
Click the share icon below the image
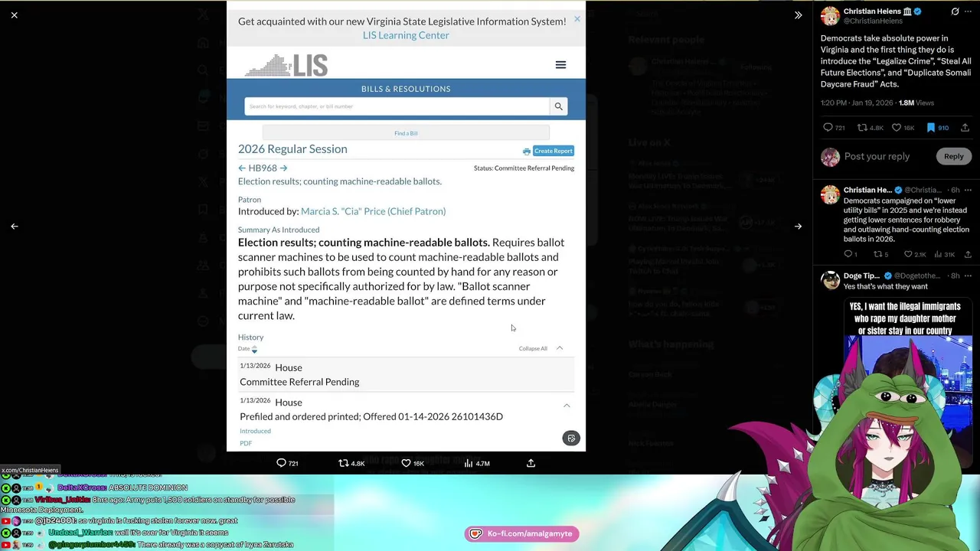[x=531, y=463]
